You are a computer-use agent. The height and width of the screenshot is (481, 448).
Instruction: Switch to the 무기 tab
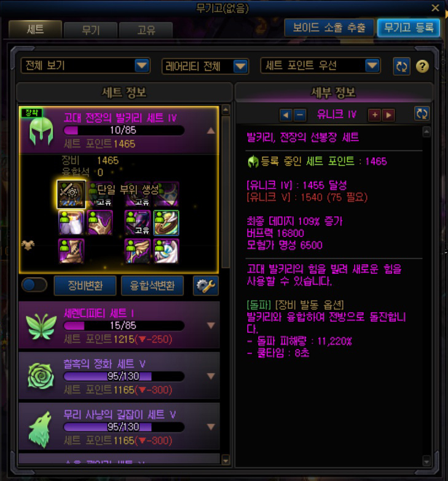pos(90,30)
